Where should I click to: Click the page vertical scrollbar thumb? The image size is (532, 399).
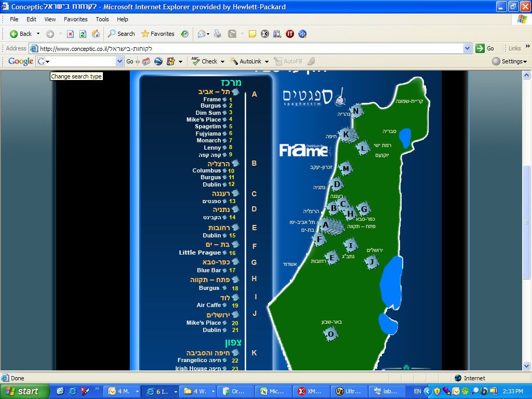coord(527,222)
